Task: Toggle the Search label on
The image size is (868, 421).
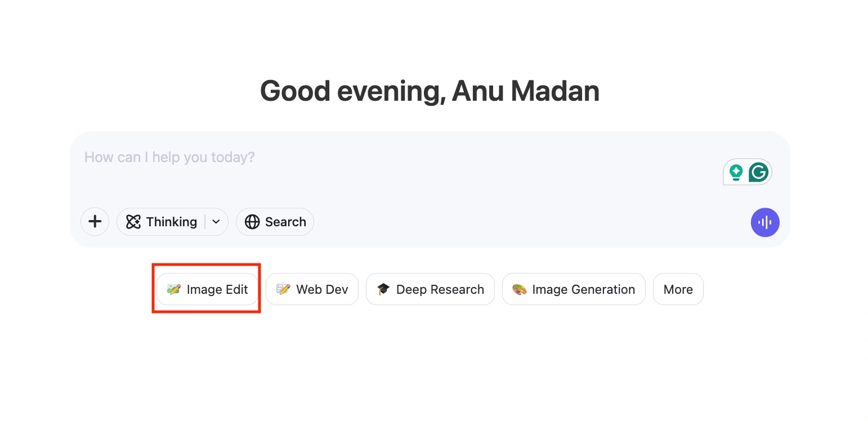Action: [x=285, y=222]
